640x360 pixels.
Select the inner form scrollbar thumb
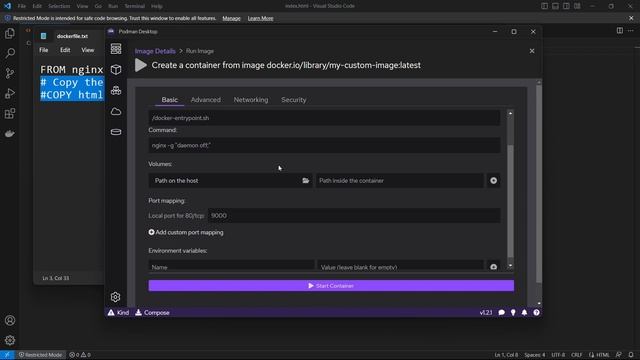[510, 201]
